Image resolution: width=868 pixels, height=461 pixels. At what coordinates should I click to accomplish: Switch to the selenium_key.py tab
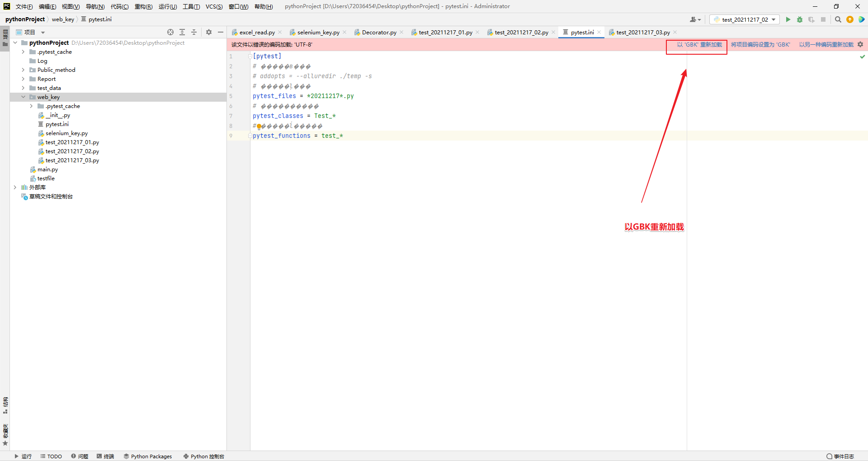click(x=318, y=32)
